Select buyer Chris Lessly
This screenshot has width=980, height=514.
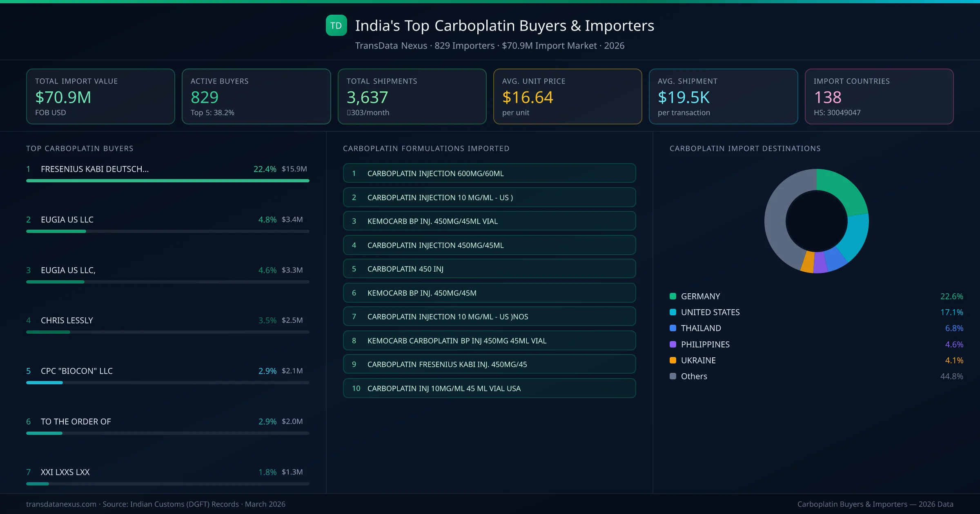point(67,320)
